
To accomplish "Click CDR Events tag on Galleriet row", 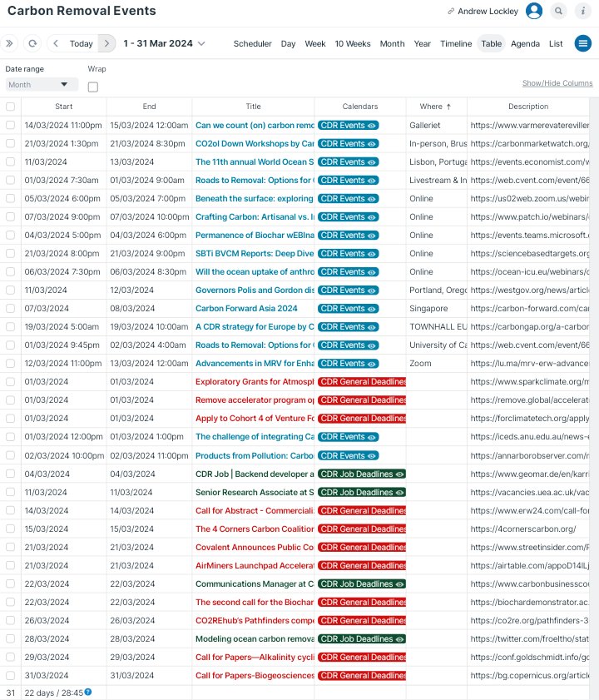I will 348,126.
